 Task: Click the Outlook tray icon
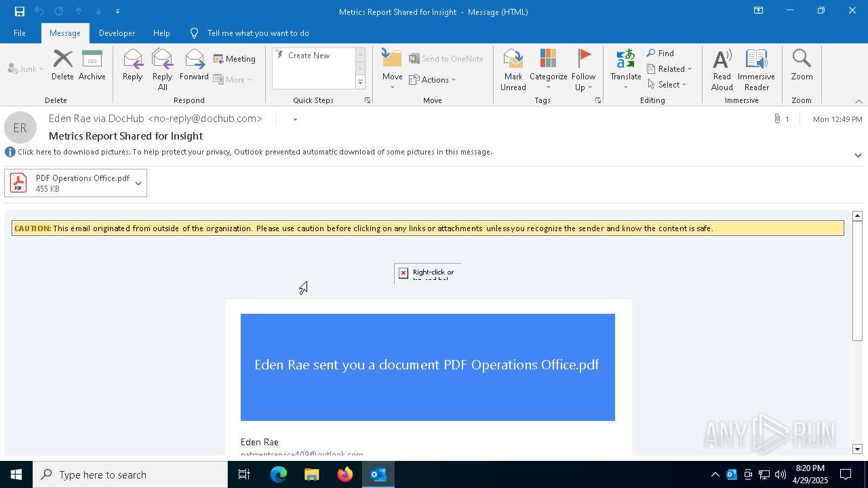pyautogui.click(x=732, y=474)
